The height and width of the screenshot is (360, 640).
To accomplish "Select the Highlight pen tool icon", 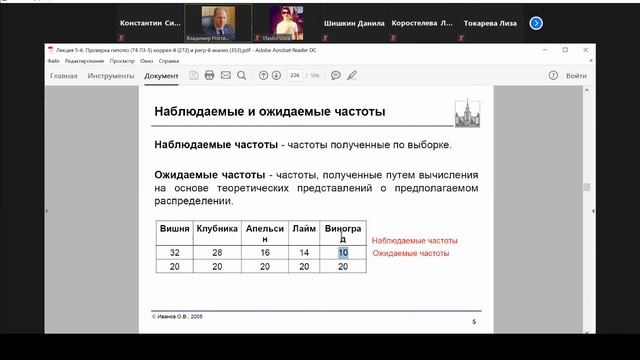I will (352, 76).
